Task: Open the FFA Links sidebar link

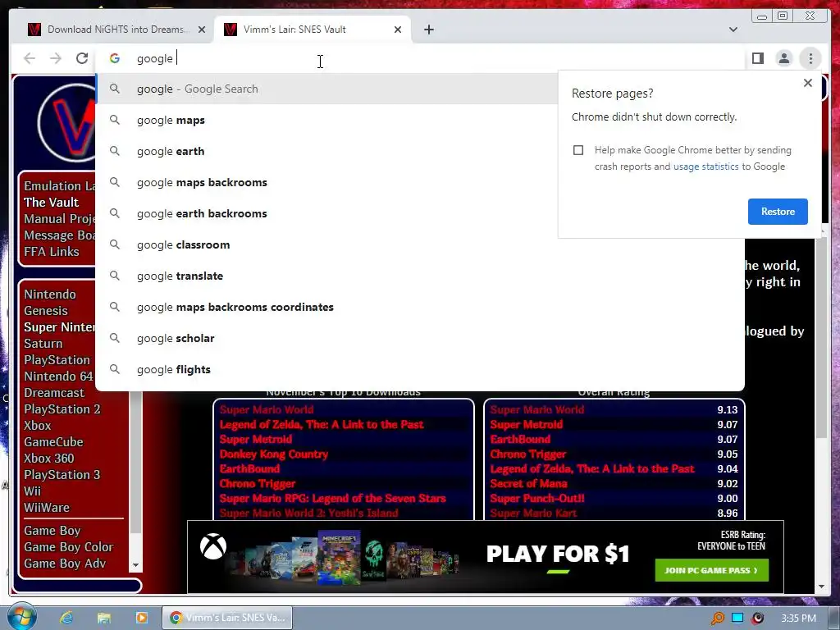Action: pyautogui.click(x=52, y=252)
